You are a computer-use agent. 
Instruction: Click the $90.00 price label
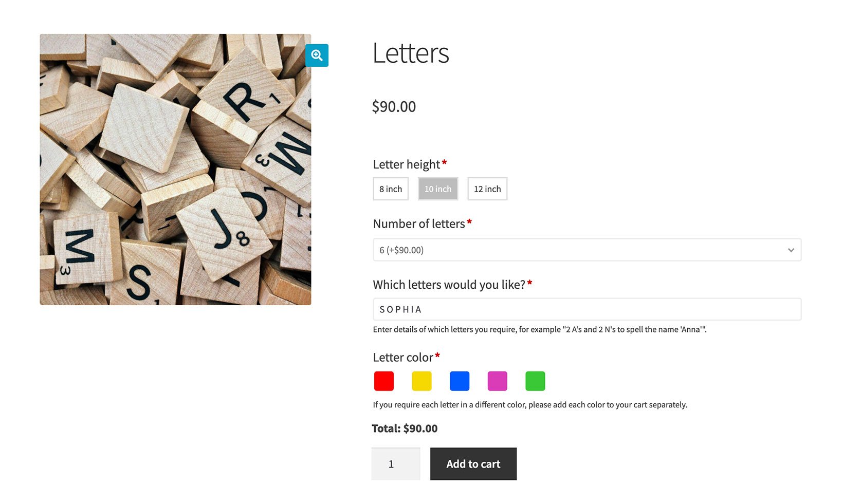[394, 106]
